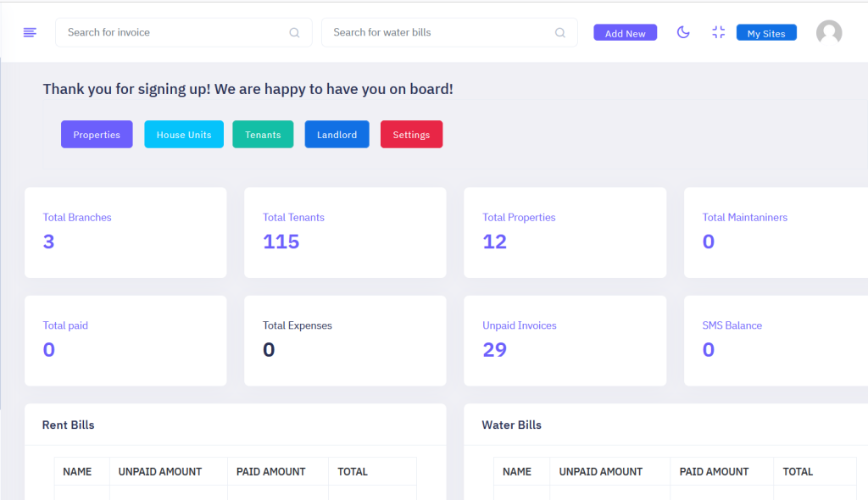Viewport: 868px width, 500px height.
Task: Click the Total paid card label
Action: point(65,325)
